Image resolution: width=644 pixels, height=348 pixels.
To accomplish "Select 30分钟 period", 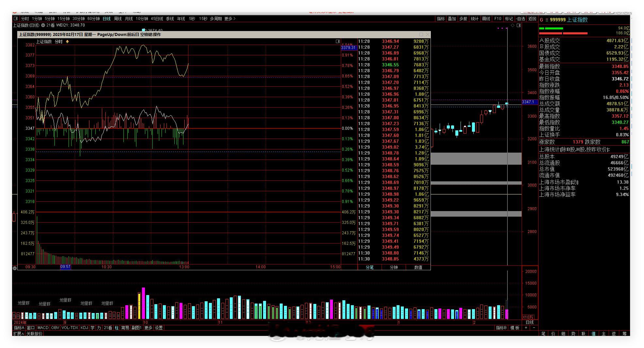I will pos(79,19).
